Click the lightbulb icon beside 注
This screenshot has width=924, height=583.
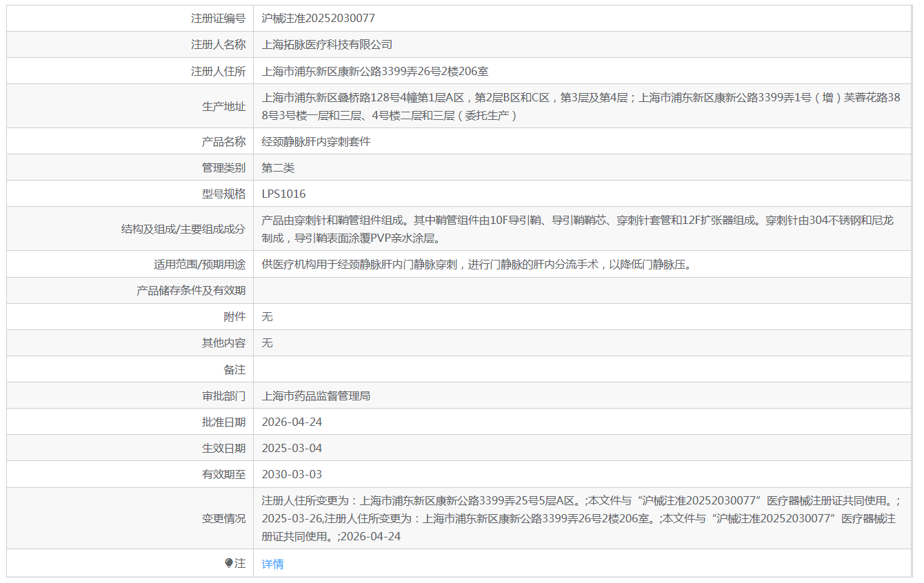click(x=229, y=563)
